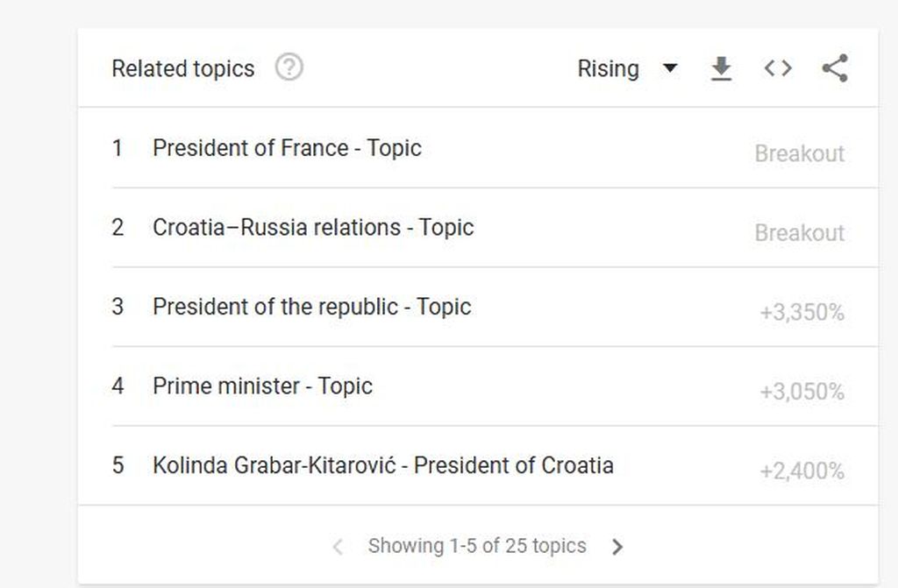Click the share icon on the Related topics card
898x588 pixels.
(833, 67)
